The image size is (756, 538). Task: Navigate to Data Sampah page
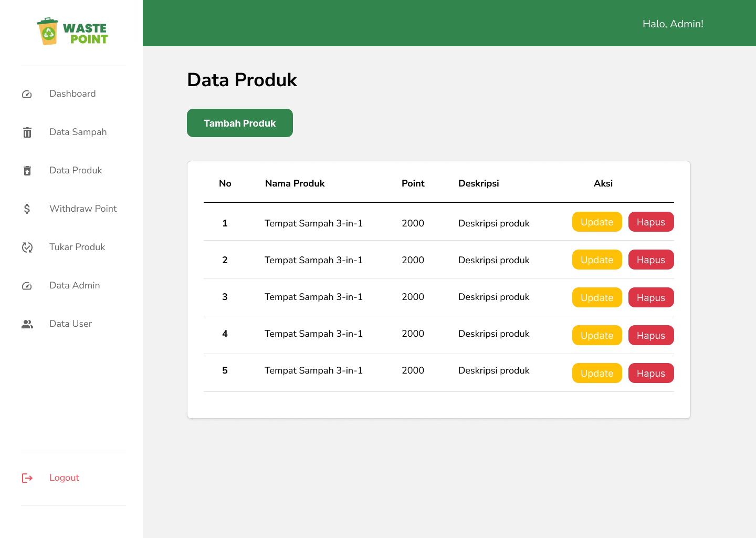pos(78,132)
